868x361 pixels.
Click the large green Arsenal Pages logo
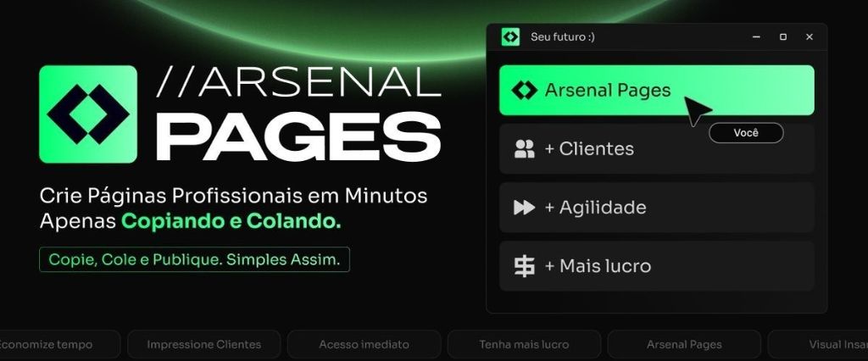coord(88,114)
